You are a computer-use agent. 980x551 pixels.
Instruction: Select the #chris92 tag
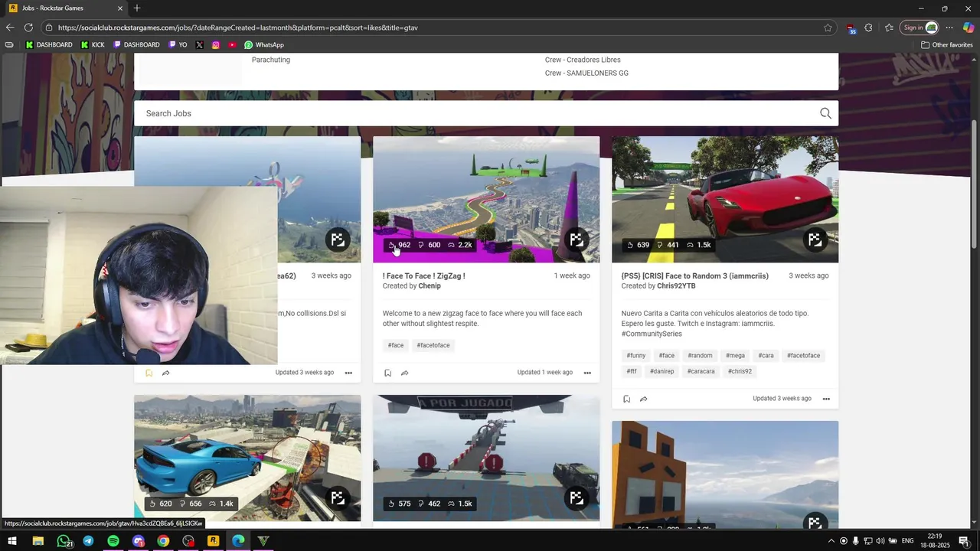(x=740, y=371)
